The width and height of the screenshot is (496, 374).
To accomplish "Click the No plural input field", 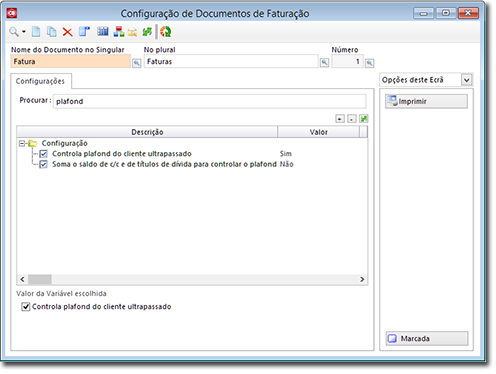I will (x=231, y=61).
